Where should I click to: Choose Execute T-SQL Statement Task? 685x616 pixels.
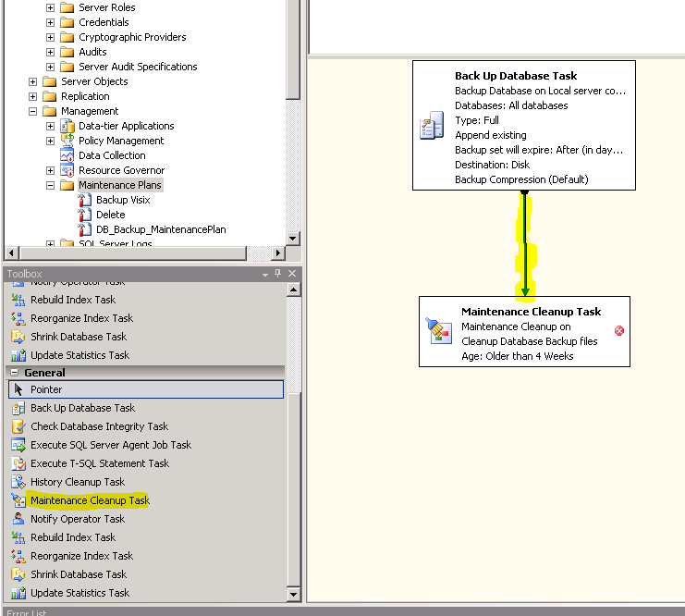coord(100,463)
